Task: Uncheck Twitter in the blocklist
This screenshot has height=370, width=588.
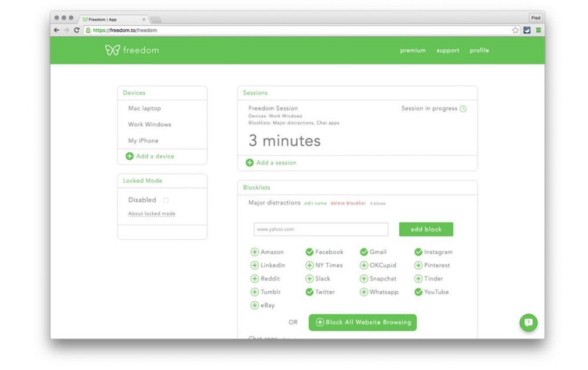Action: tap(309, 292)
